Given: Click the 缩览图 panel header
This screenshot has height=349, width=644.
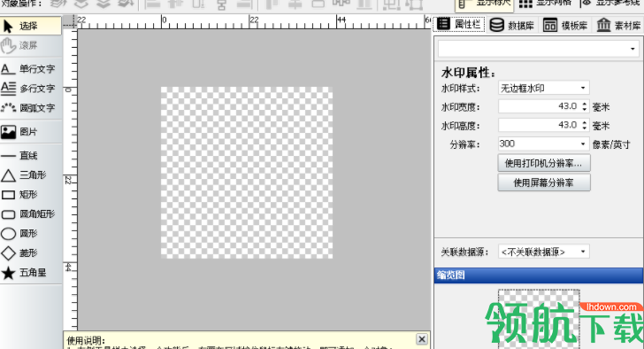Looking at the screenshot, I should (539, 275).
